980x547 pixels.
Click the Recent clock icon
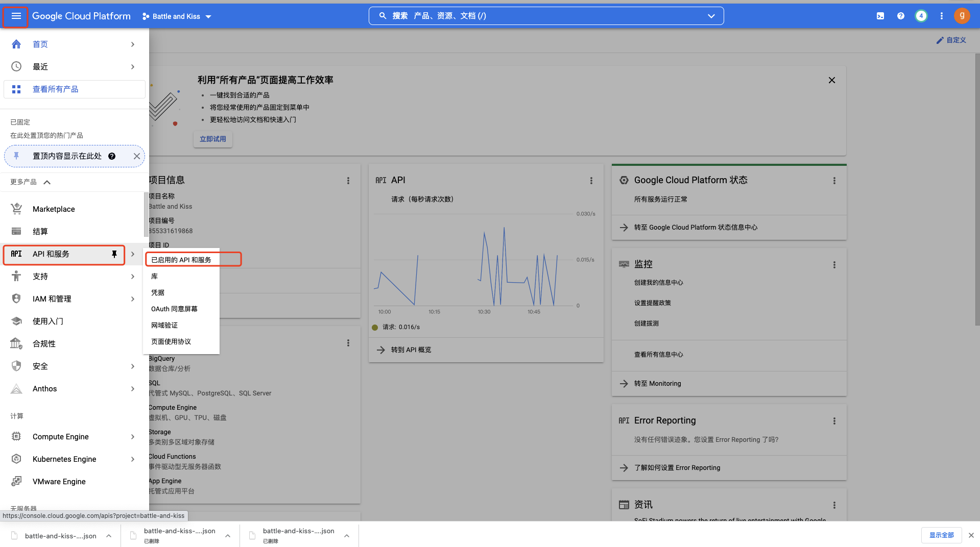(x=16, y=67)
